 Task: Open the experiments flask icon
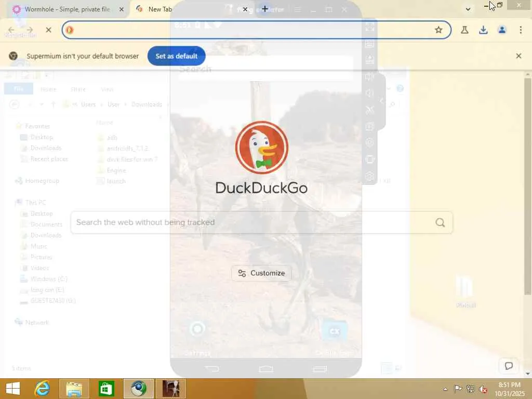(464, 30)
